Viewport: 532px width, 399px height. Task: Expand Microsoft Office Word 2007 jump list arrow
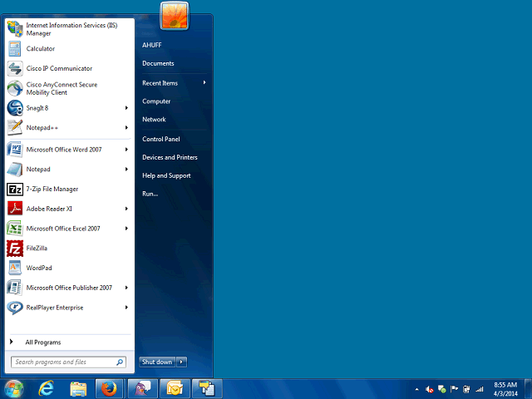click(x=126, y=150)
